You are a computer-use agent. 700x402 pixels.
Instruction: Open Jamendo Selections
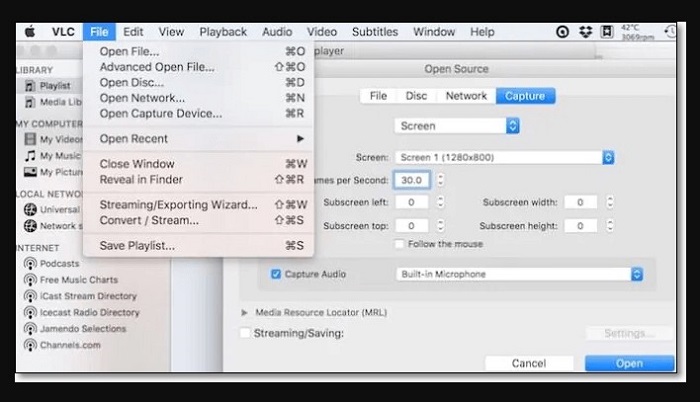(x=75, y=329)
